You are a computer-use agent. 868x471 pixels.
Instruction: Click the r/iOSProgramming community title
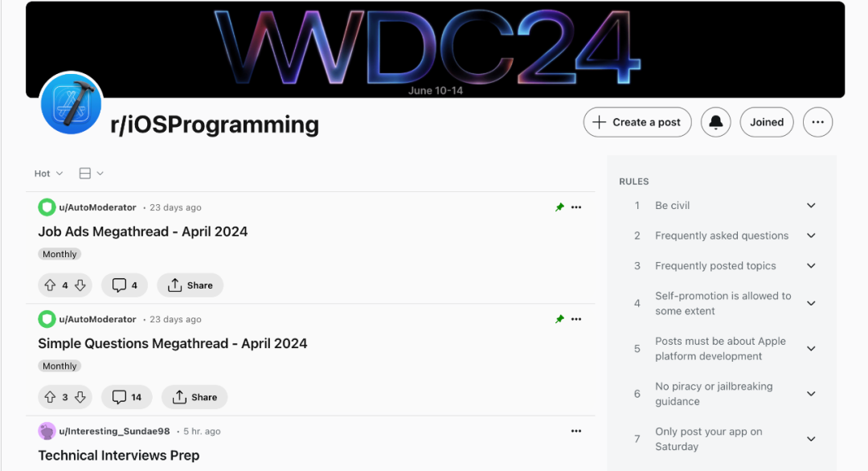tap(215, 125)
